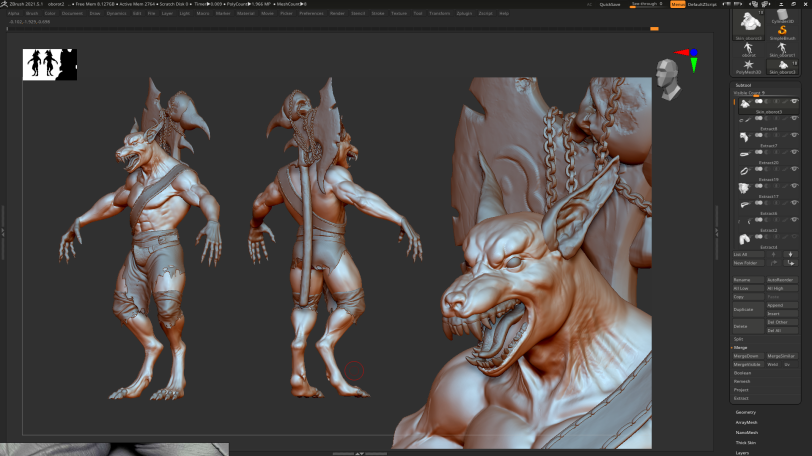Expand the ArrayMesh section

tap(747, 422)
